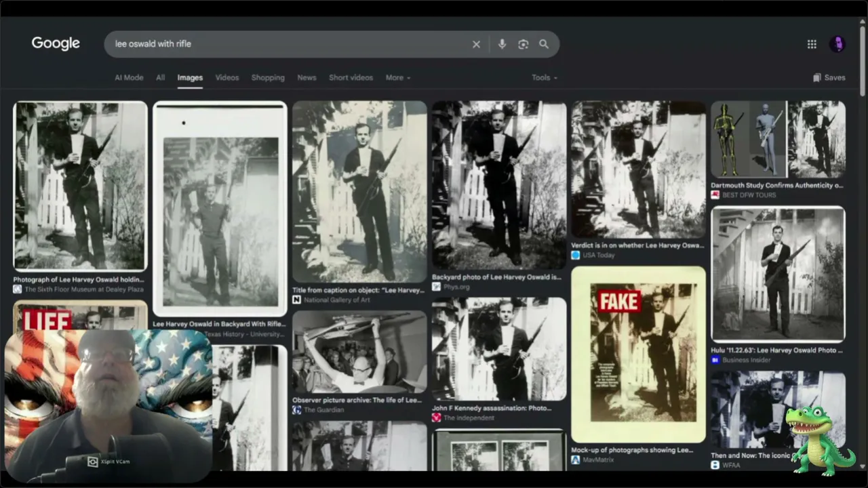Click the Saves bookmark icon
Viewport: 868px width, 488px height.
click(x=817, y=78)
